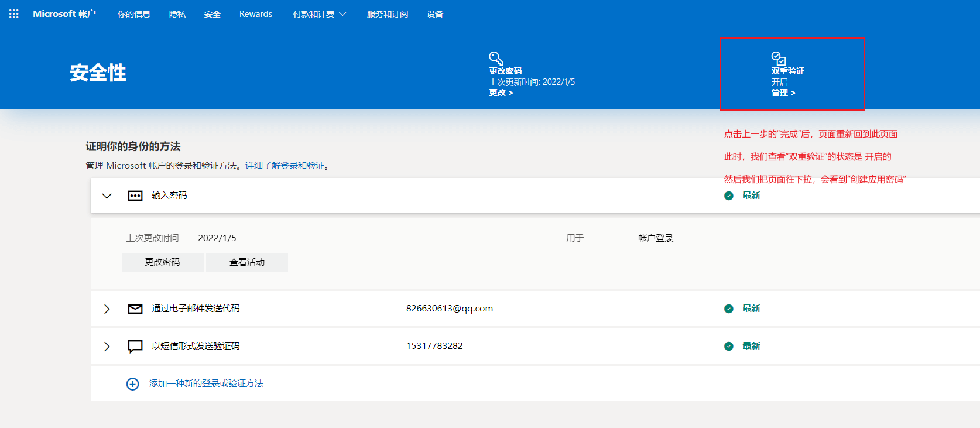Open the Rewards tab
The width and height of the screenshot is (980, 428).
(256, 14)
